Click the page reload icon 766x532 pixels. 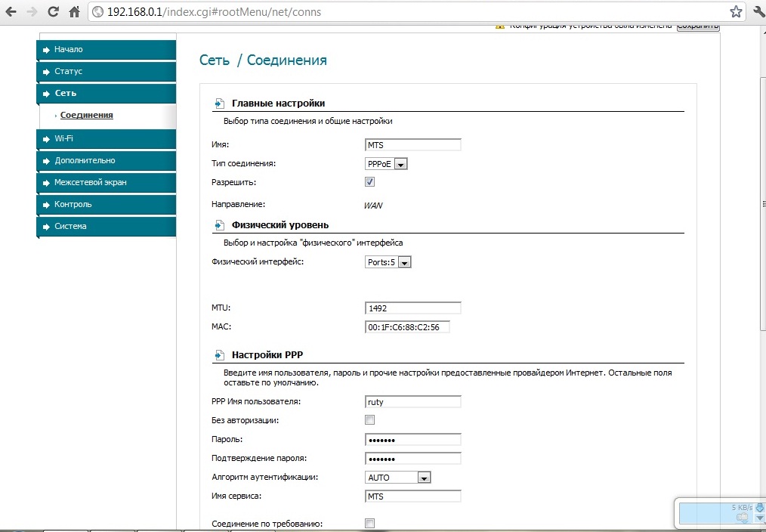click(53, 12)
